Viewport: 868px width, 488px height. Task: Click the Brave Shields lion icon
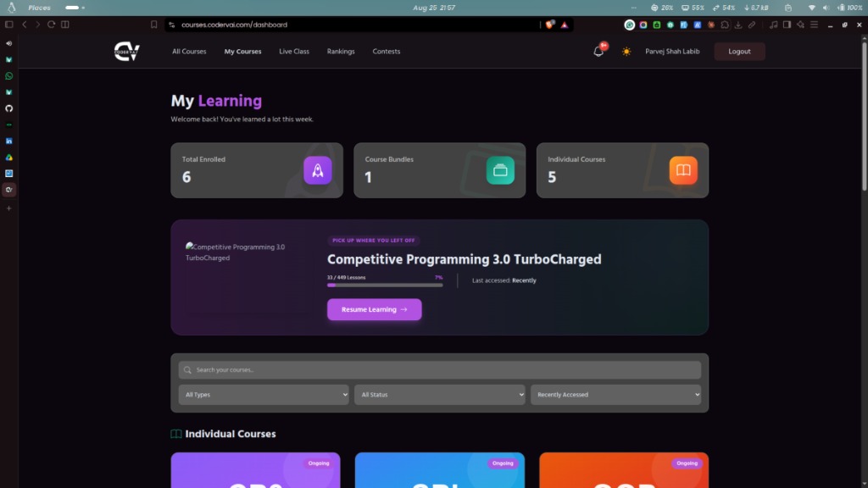click(x=549, y=25)
